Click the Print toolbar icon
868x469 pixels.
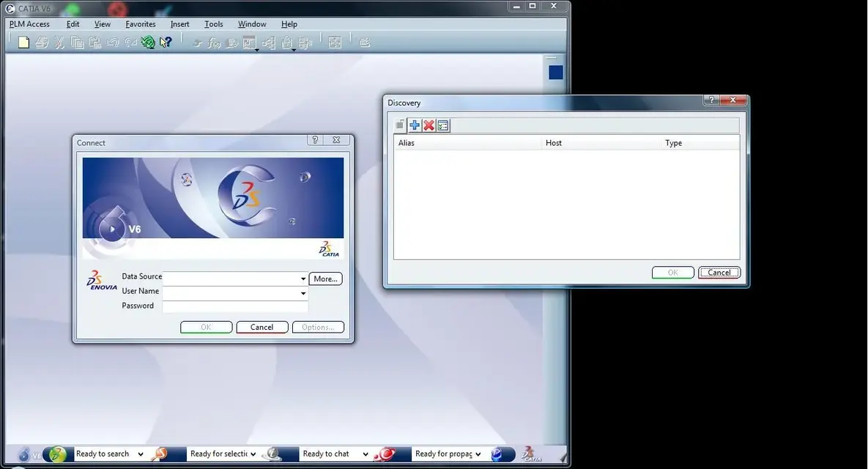click(42, 43)
